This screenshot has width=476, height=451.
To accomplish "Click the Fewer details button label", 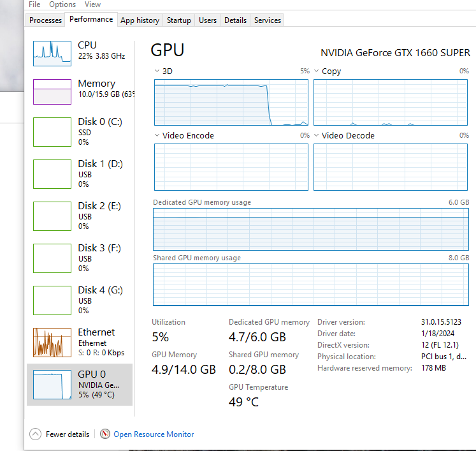I will point(68,434).
